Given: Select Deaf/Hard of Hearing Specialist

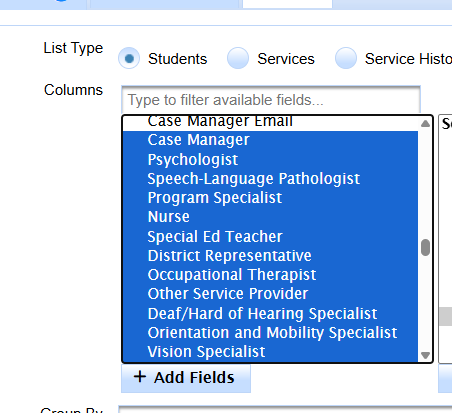Looking at the screenshot, I should [x=270, y=313].
